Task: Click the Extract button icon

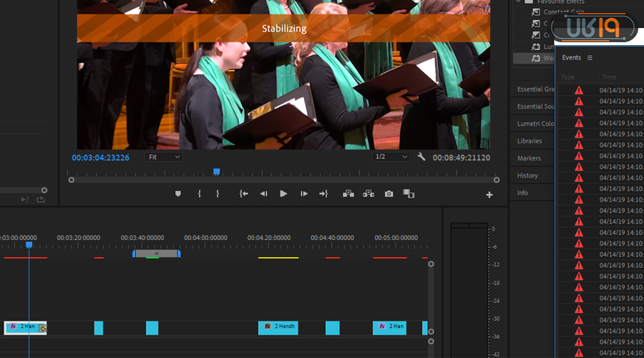Action: [369, 194]
